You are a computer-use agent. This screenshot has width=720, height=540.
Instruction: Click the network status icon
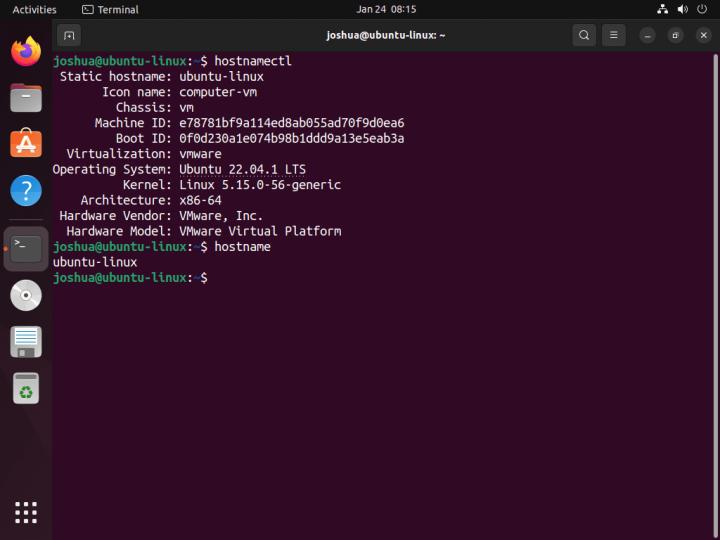[x=663, y=9]
